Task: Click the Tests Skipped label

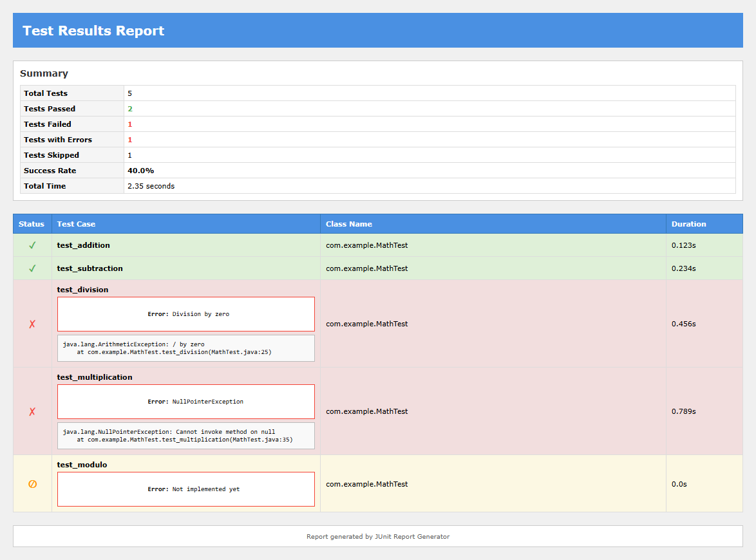Action: click(52, 155)
